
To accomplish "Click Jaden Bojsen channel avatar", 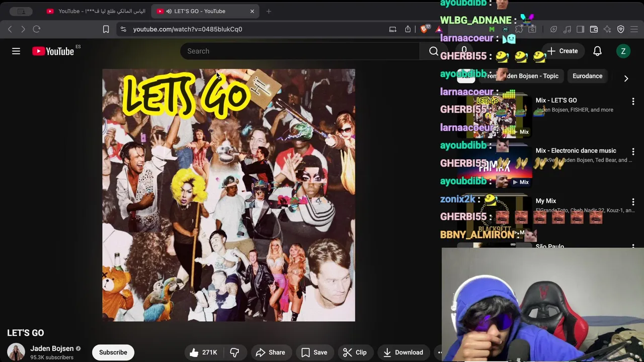I will point(16,352).
